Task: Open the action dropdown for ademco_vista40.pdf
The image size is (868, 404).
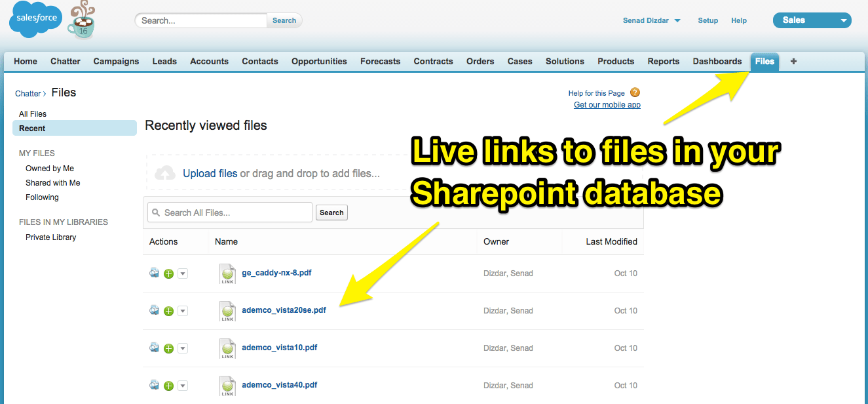Action: (183, 385)
